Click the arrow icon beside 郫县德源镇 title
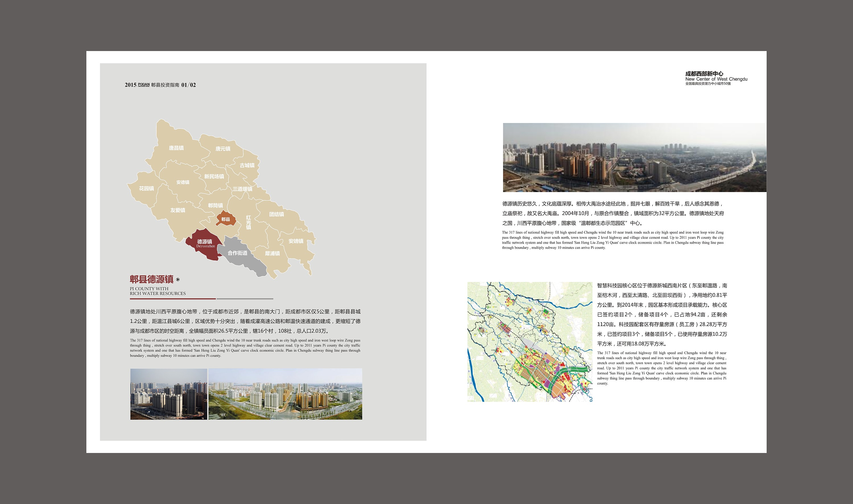The image size is (853, 504). pos(178,279)
